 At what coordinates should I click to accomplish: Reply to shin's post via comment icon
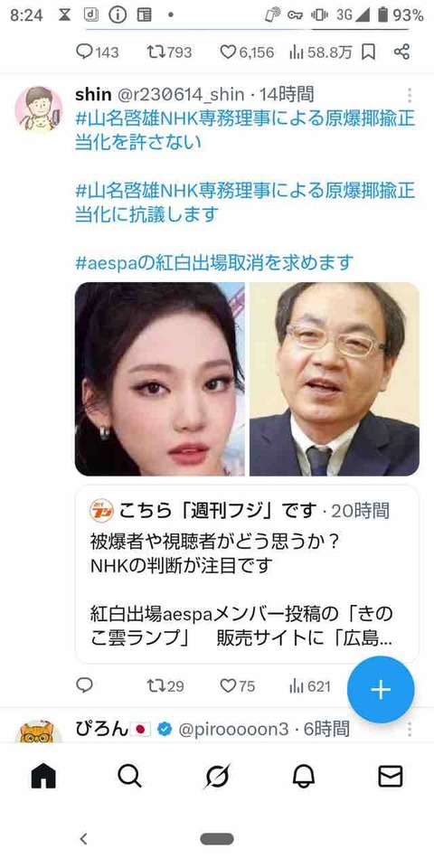pyautogui.click(x=84, y=686)
